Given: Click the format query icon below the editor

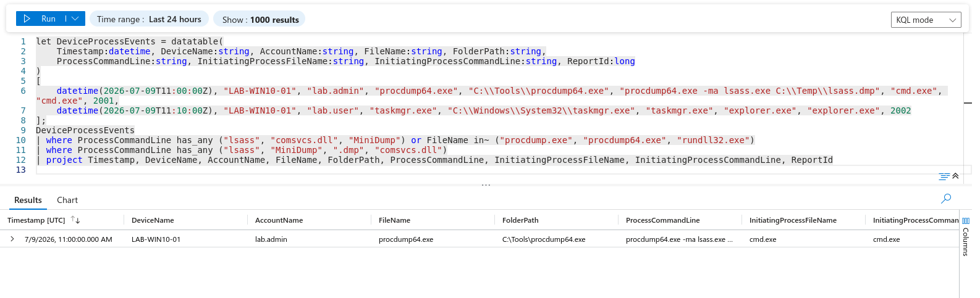Looking at the screenshot, I should [944, 176].
